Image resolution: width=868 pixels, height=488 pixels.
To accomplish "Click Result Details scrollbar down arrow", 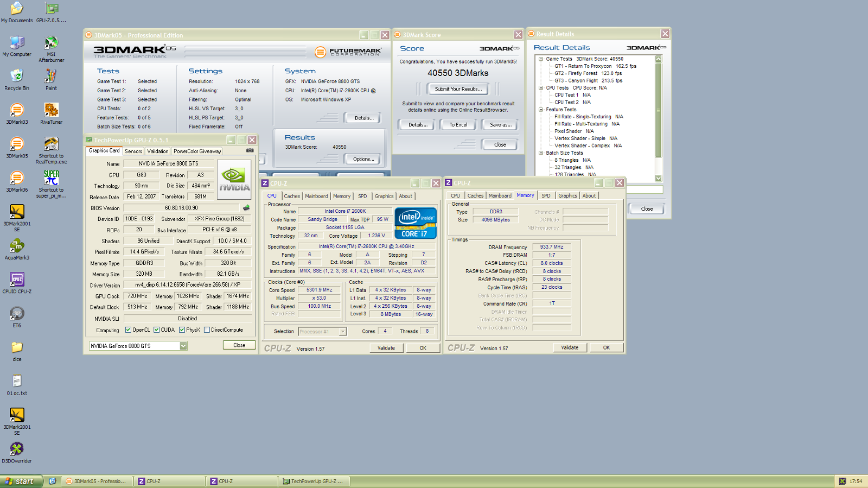I will coord(659,178).
